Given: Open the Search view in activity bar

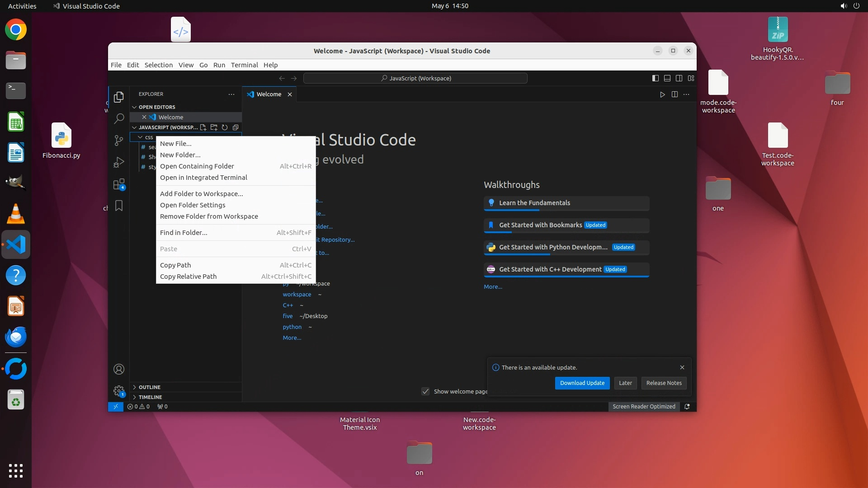Looking at the screenshot, I should [x=119, y=119].
